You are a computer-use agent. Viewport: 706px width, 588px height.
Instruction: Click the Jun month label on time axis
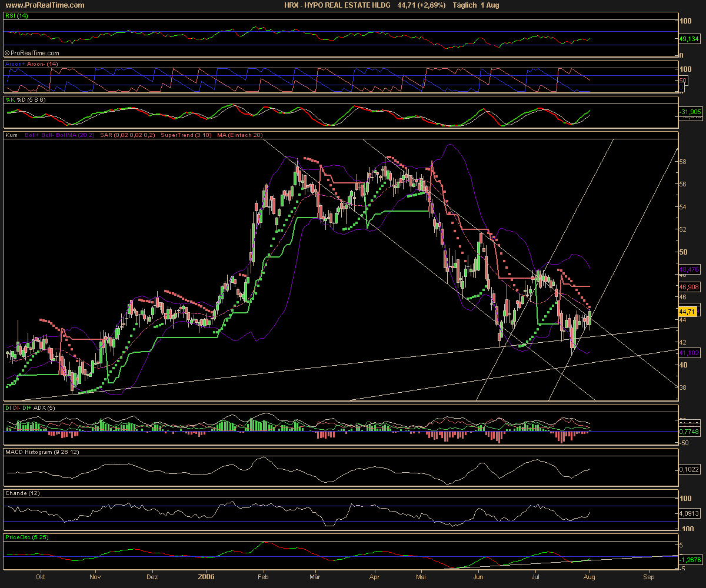point(479,577)
